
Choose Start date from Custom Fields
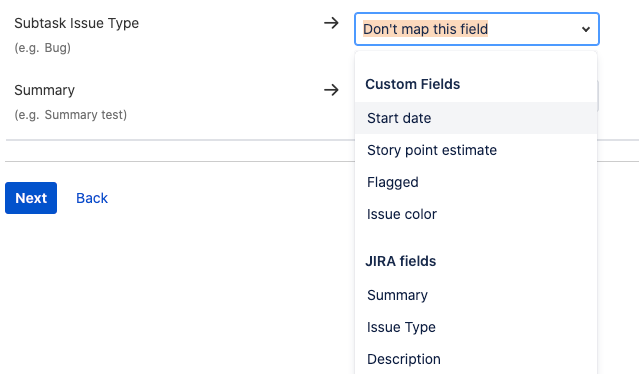[476, 118]
